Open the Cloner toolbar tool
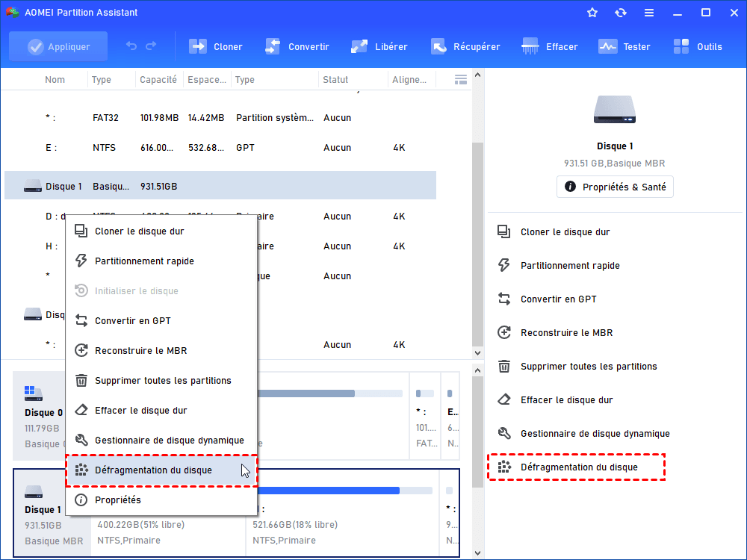Image resolution: width=747 pixels, height=560 pixels. pyautogui.click(x=216, y=46)
